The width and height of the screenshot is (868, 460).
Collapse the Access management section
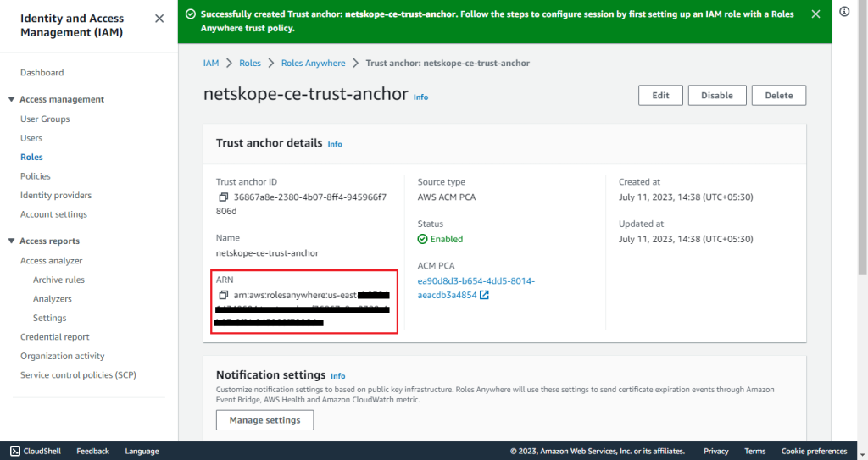[11, 99]
